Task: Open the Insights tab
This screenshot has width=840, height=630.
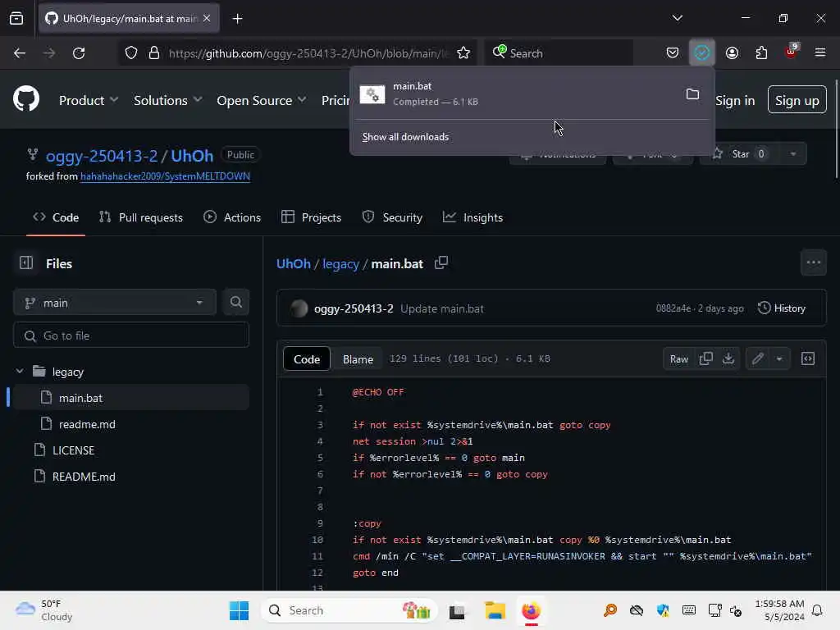Action: coord(472,217)
